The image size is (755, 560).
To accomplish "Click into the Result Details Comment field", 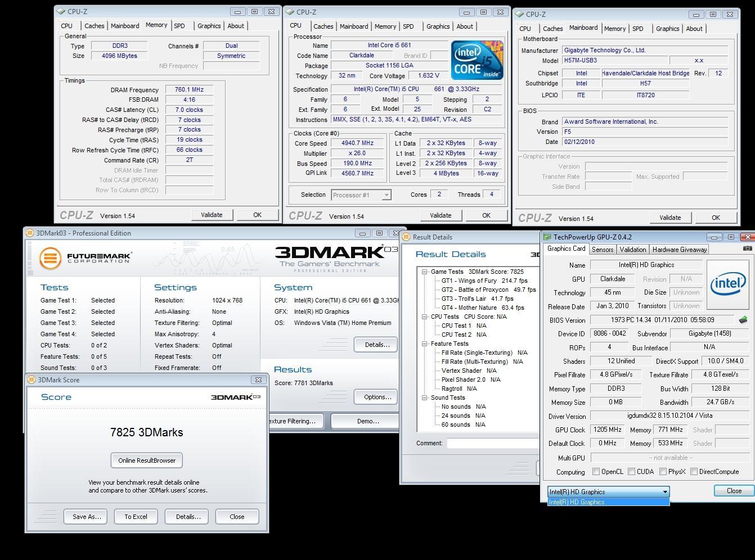I will 493,443.
